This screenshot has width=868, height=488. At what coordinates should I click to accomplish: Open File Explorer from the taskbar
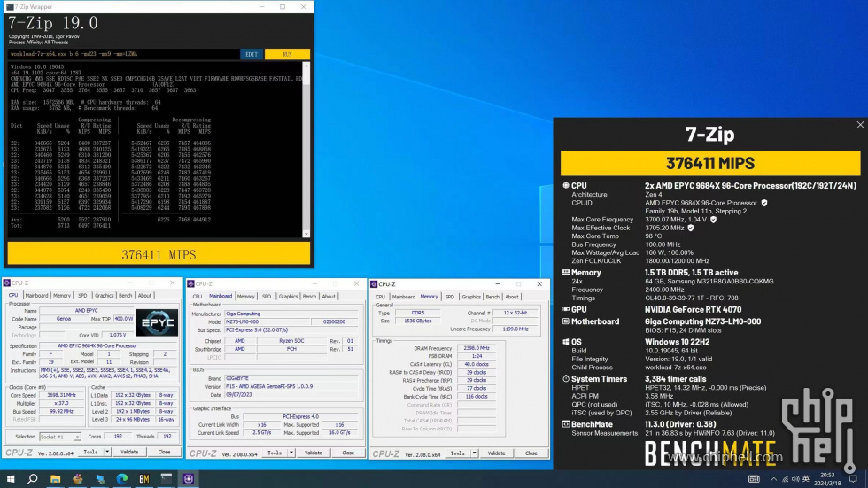[x=55, y=478]
